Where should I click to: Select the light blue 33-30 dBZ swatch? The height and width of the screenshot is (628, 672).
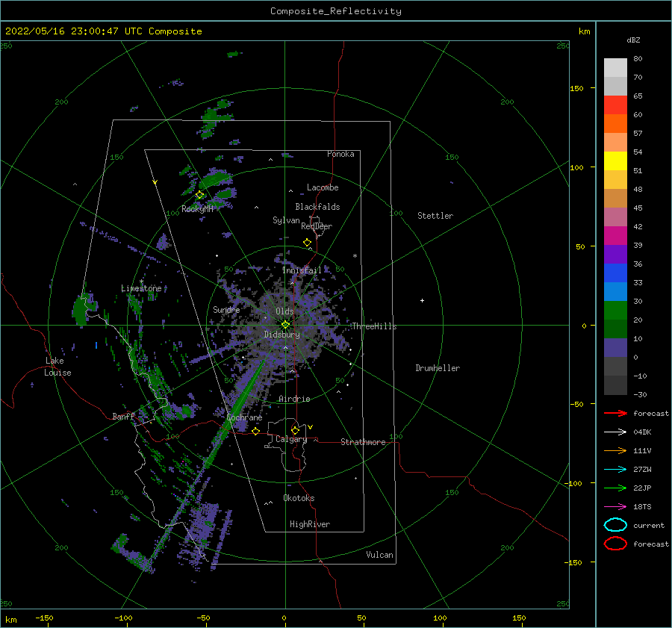tap(615, 291)
